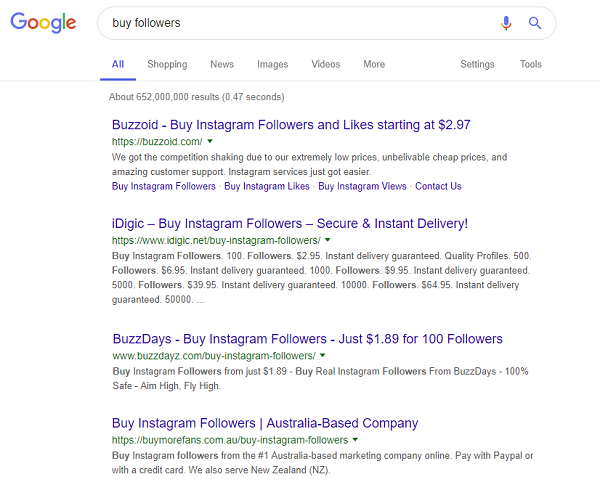The image size is (600, 490).
Task: Open the iDigic result title link
Action: pyautogui.click(x=290, y=223)
